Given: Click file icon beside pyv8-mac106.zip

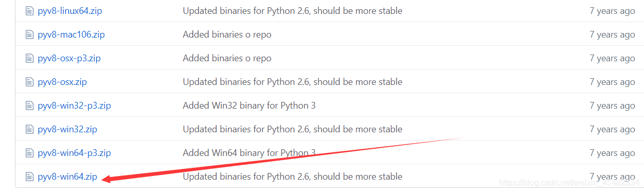Looking at the screenshot, I should coord(29,34).
